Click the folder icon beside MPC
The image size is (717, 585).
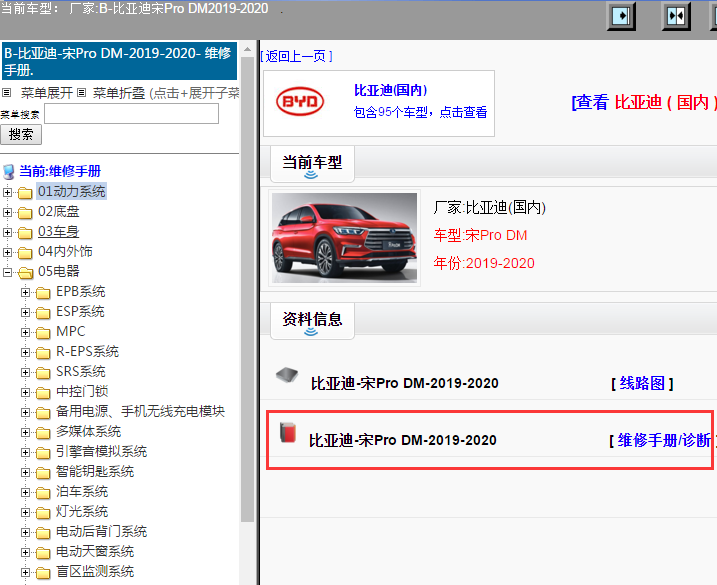pos(43,333)
